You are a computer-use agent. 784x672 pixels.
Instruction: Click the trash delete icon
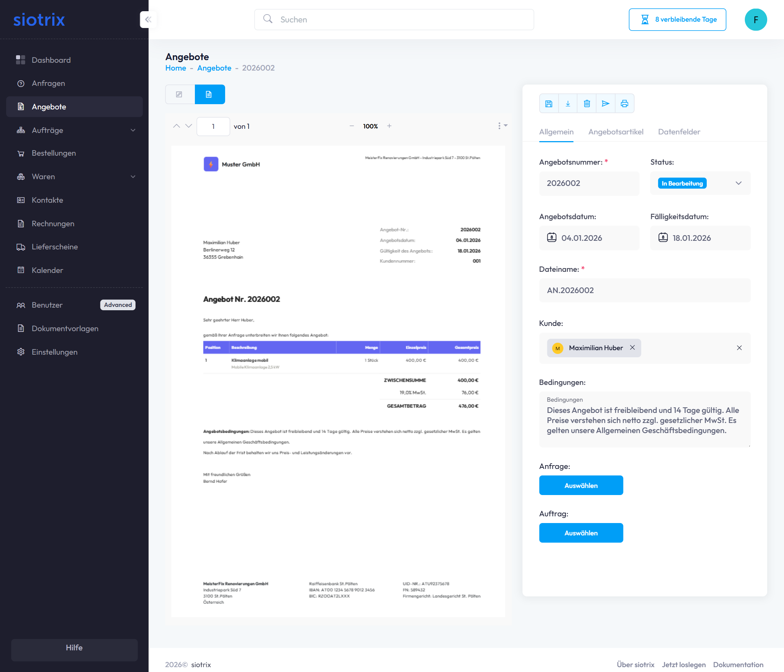[587, 103]
